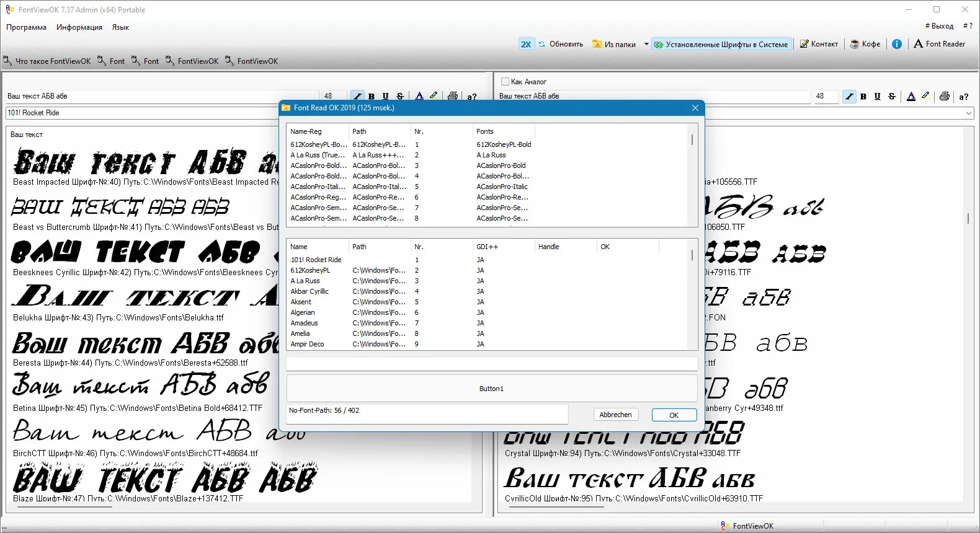Click Abbrechen to cancel the dialog
The width and height of the screenshot is (980, 533).
point(615,415)
